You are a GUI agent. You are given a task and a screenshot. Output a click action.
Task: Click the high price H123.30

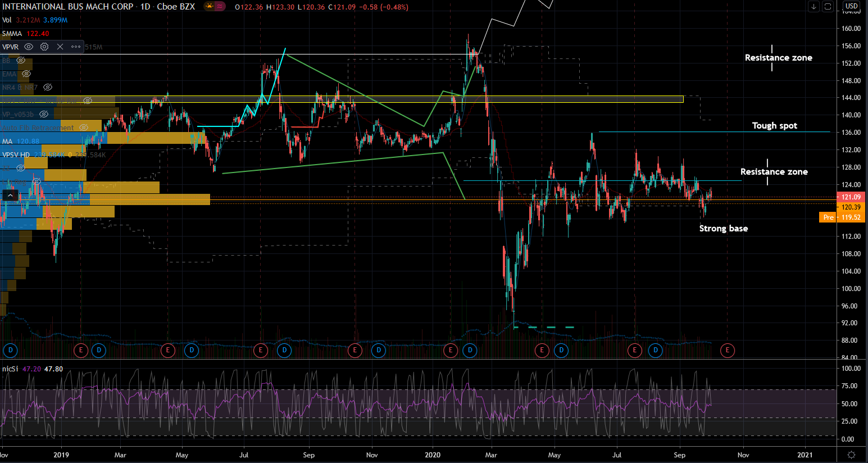pos(281,7)
